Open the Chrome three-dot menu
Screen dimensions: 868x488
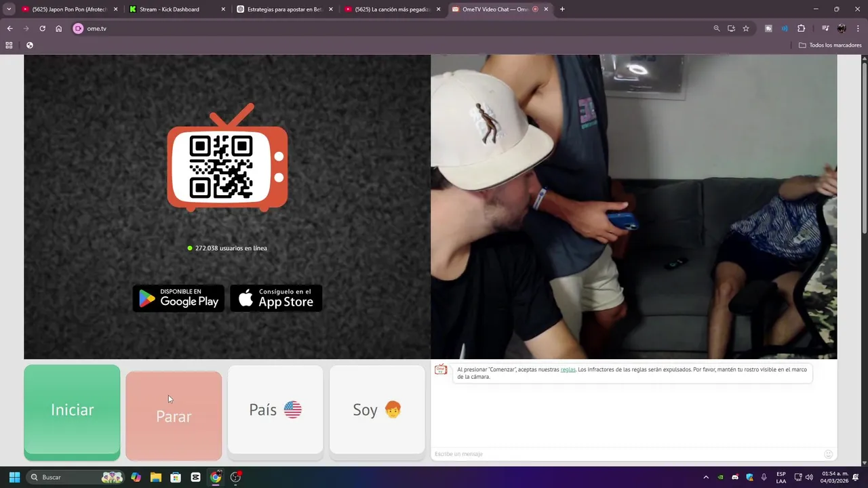click(857, 28)
